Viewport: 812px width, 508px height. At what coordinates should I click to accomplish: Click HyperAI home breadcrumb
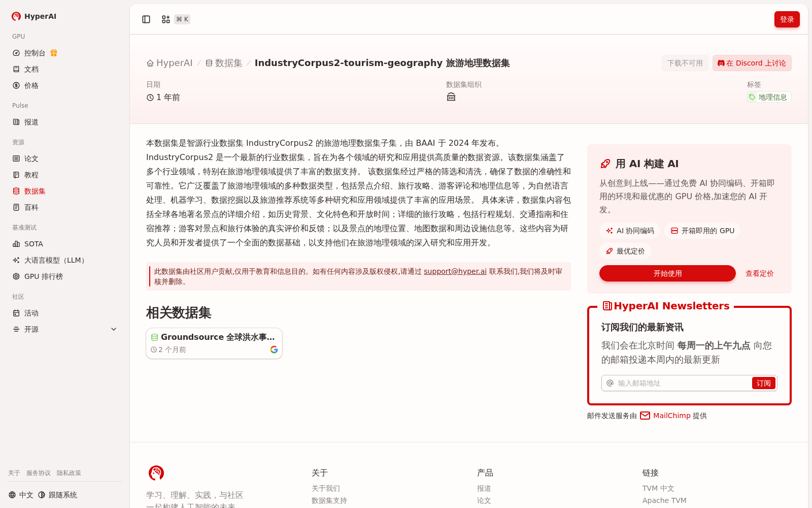(x=170, y=63)
